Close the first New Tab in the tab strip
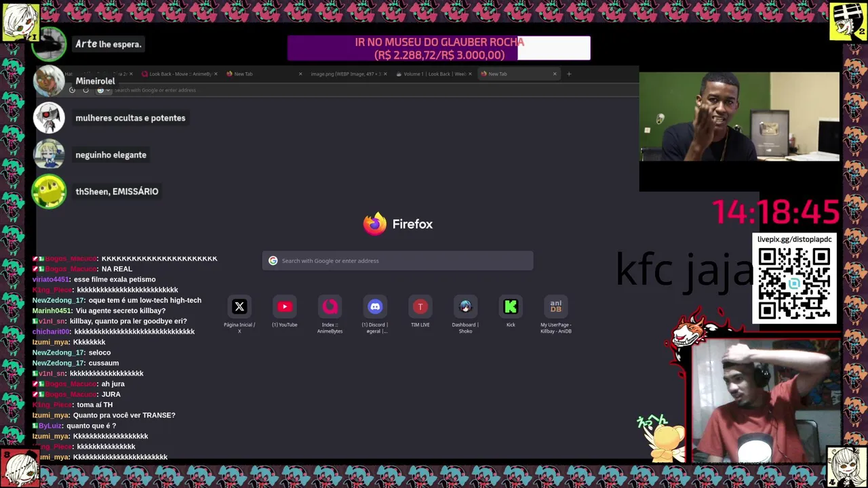The image size is (868, 488). (x=300, y=74)
